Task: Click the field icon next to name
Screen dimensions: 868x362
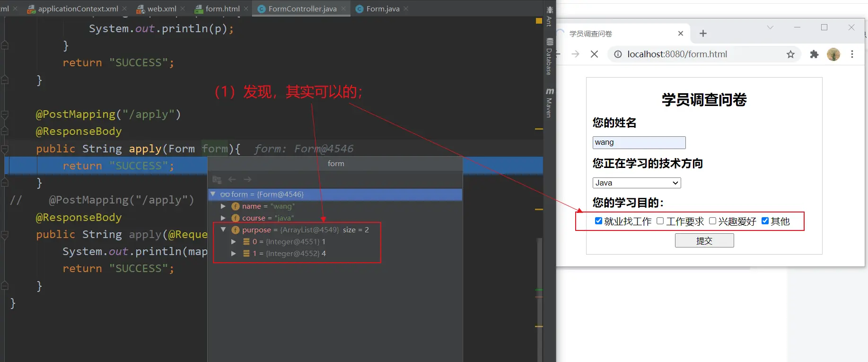Action: click(236, 206)
